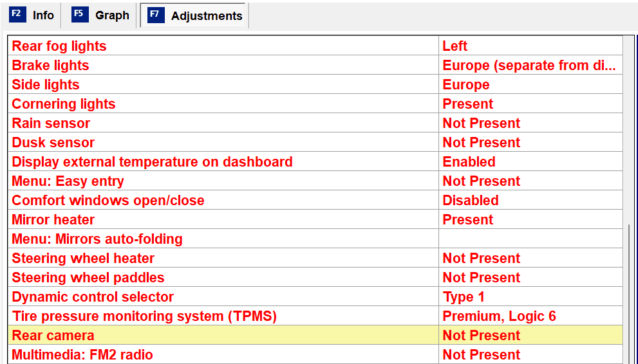638x364 pixels.
Task: Click the vertical scrollbar thumb
Action: tap(630, 293)
